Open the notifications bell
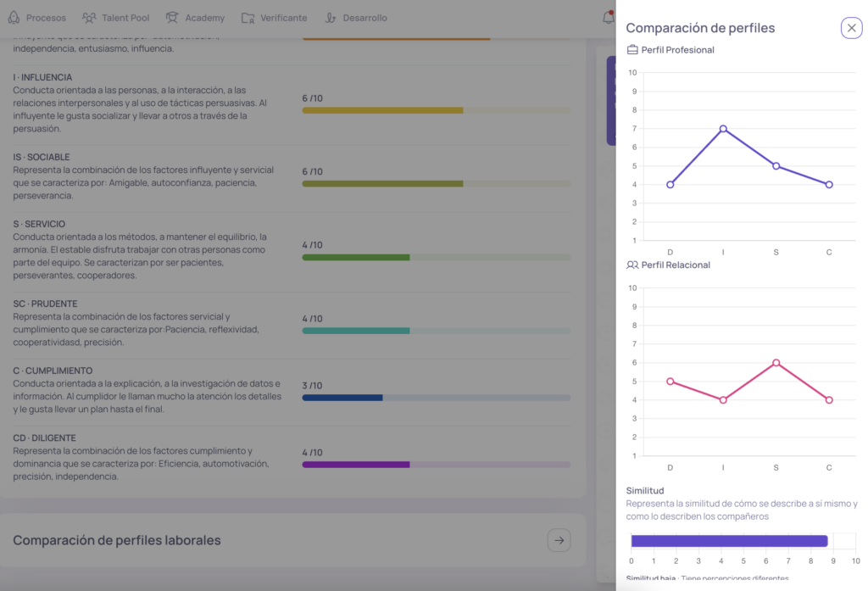The image size is (868, 591). tap(608, 17)
